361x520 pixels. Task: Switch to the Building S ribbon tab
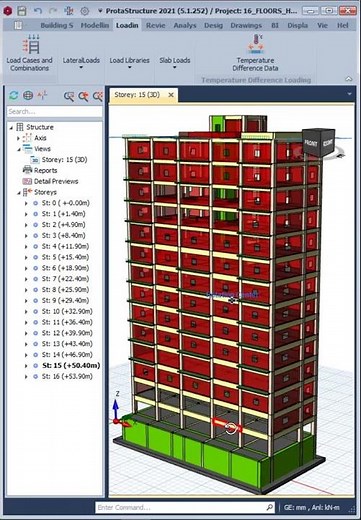[x=56, y=25]
